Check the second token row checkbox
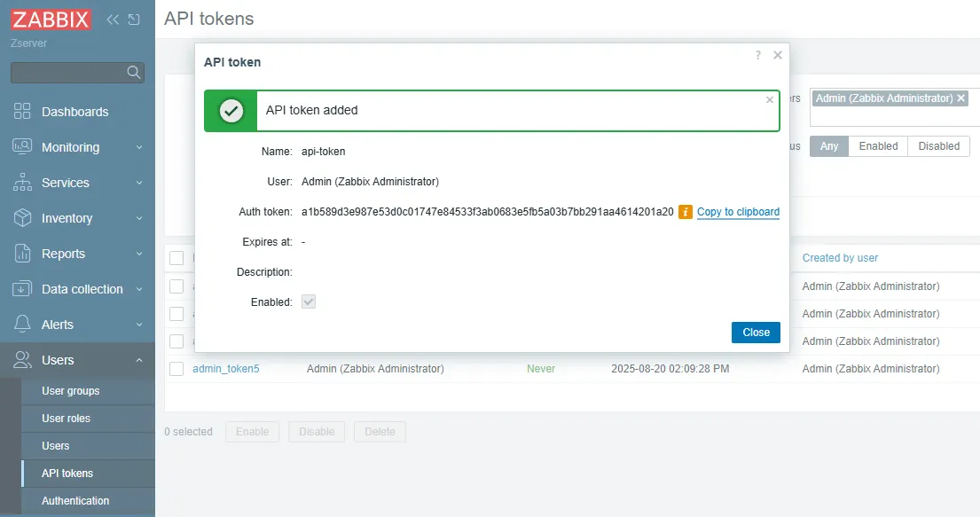980x517 pixels. point(176,314)
